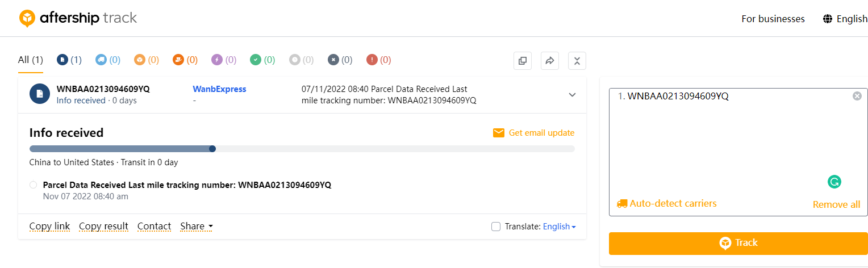Filter by Info received status icon
Screen dimensions: 868x268
[x=63, y=60]
